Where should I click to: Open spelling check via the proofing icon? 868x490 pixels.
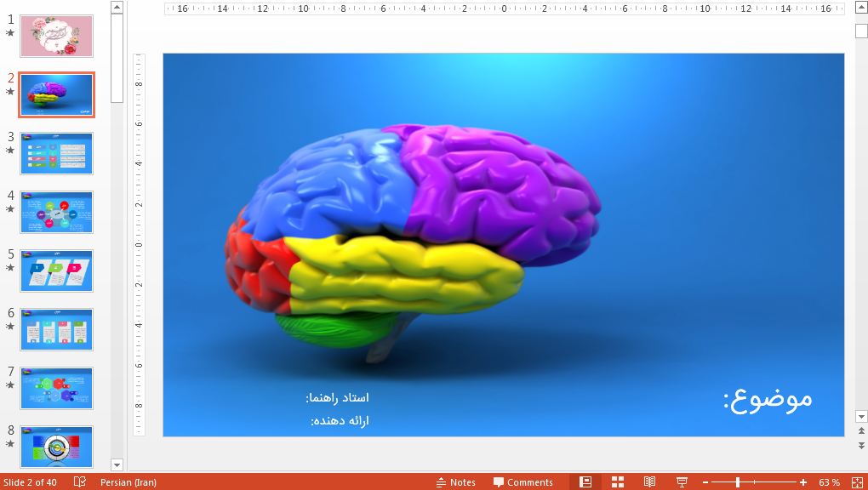(79, 482)
